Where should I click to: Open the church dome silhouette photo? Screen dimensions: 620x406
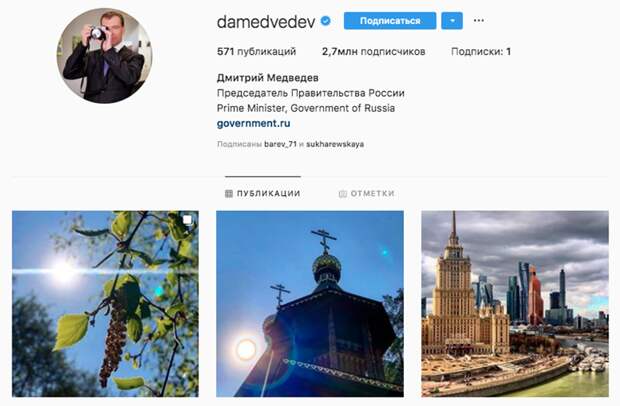(x=310, y=304)
